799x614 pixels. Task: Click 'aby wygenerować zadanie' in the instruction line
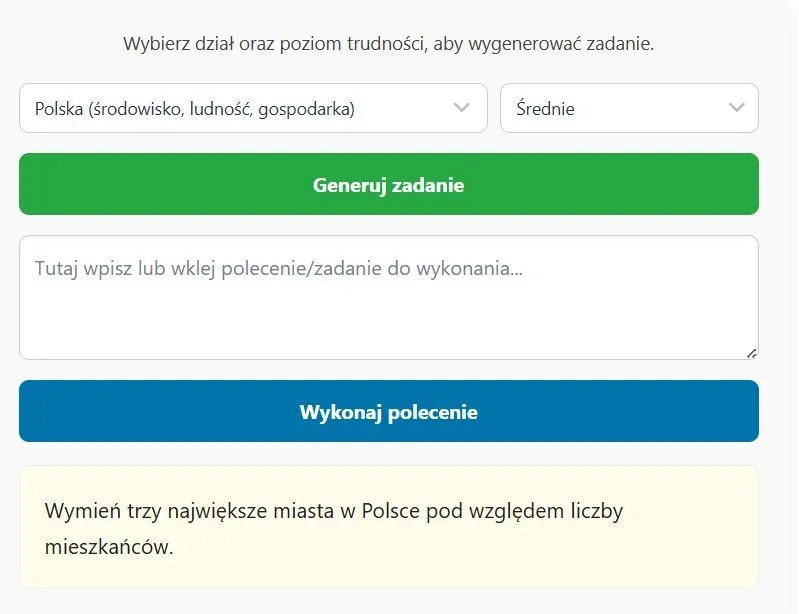543,44
